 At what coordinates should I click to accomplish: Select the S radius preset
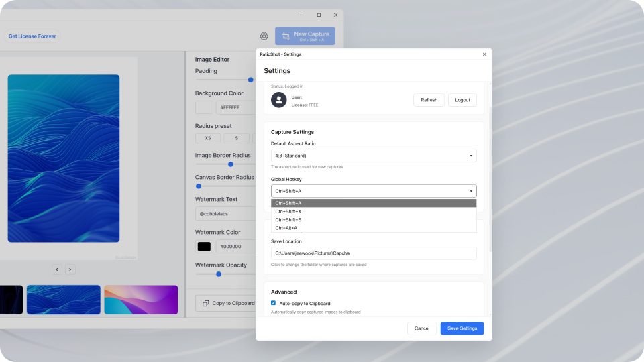(x=237, y=138)
